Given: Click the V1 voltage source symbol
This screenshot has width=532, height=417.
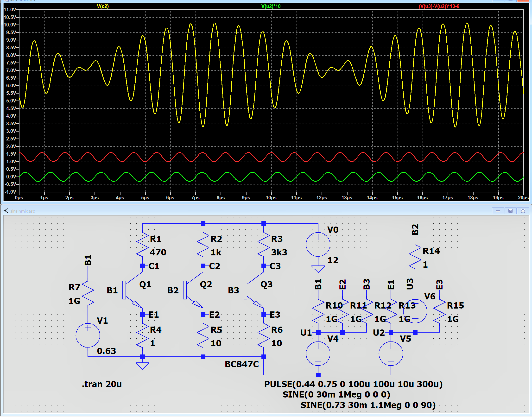Looking at the screenshot, I should [88, 335].
